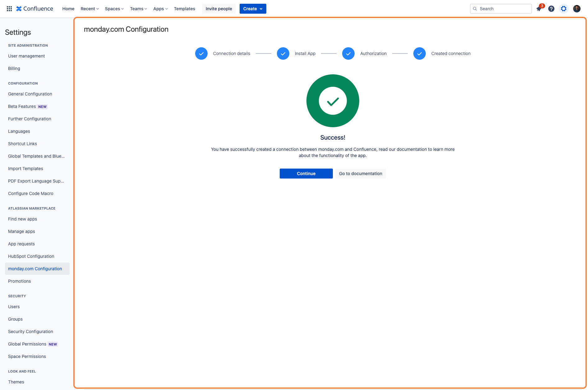Open Configure Code Macro page
Viewport: 588px width, 390px height.
(x=37, y=193)
